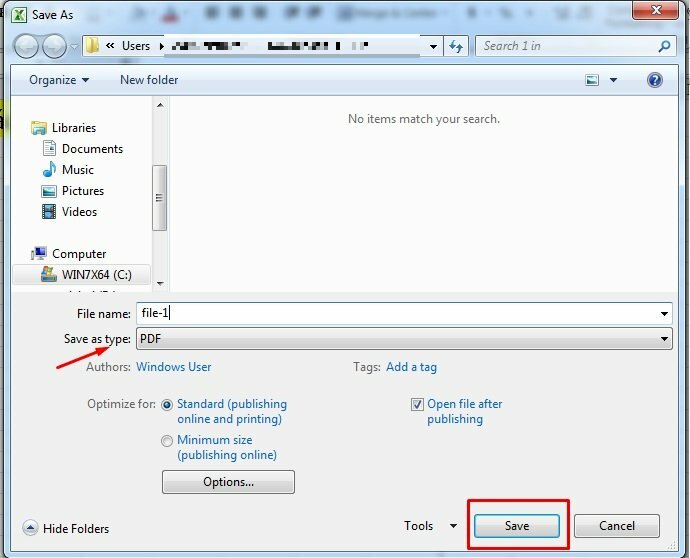Click the navigation pane scroll down arrow
The image size is (690, 558).
160,284
